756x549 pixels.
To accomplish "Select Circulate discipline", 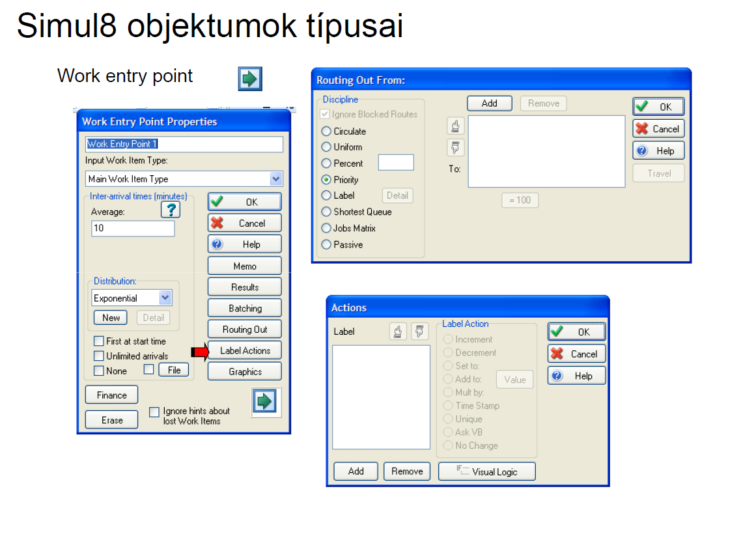I will click(x=326, y=131).
